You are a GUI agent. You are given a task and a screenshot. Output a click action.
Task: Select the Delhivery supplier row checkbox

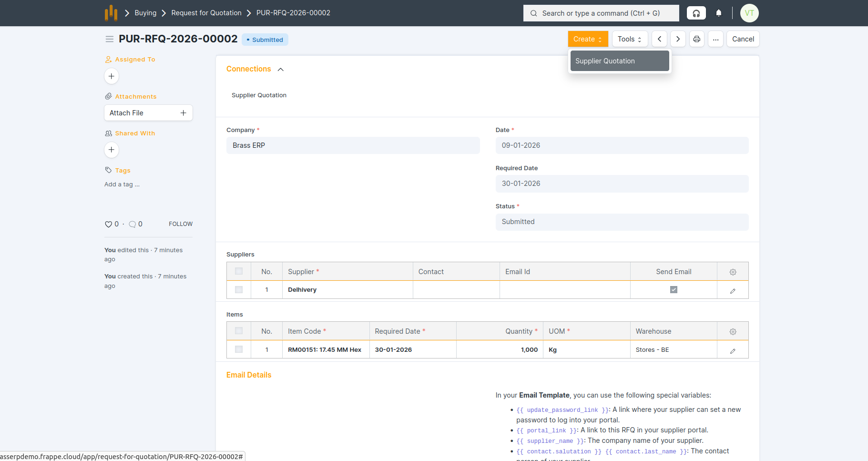tap(239, 290)
